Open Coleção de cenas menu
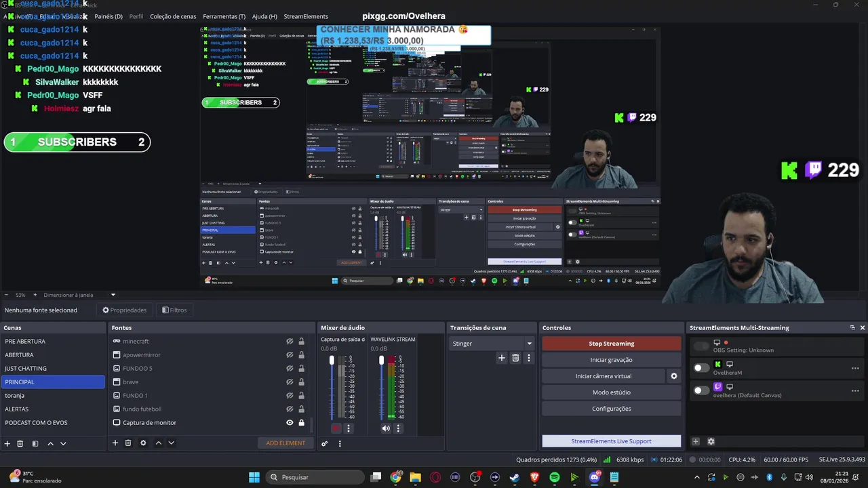The height and width of the screenshot is (488, 868). [173, 16]
